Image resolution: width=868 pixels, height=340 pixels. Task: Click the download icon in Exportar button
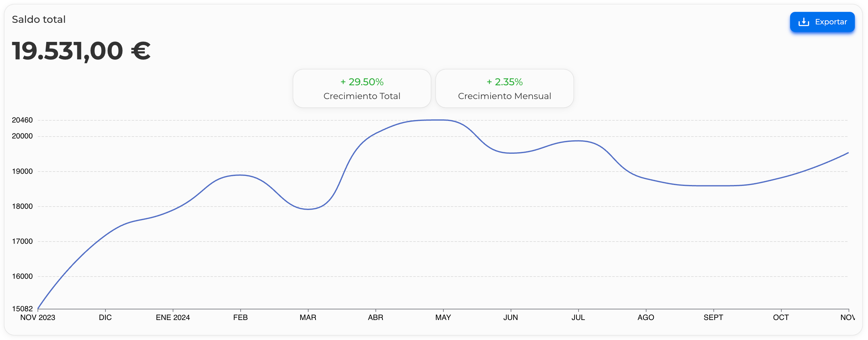804,22
